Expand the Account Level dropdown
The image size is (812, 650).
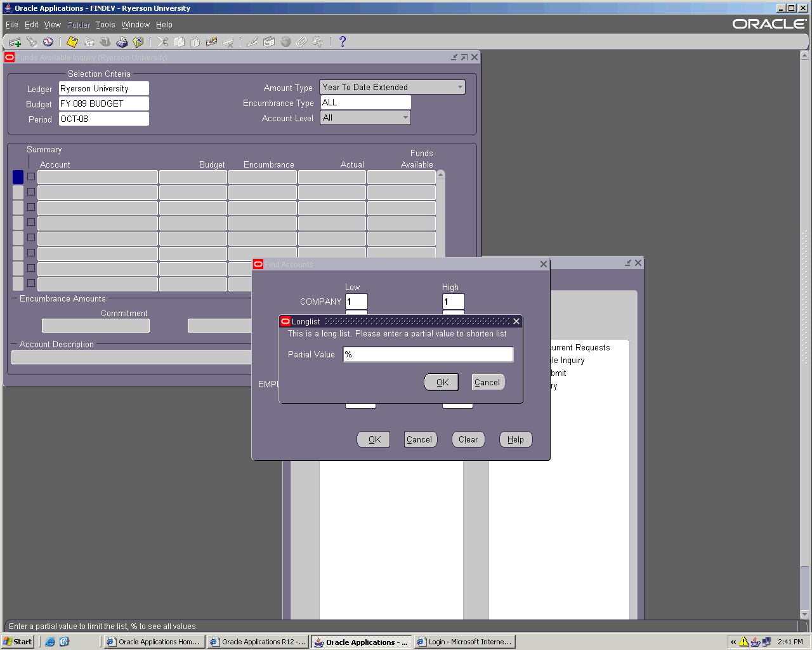405,118
